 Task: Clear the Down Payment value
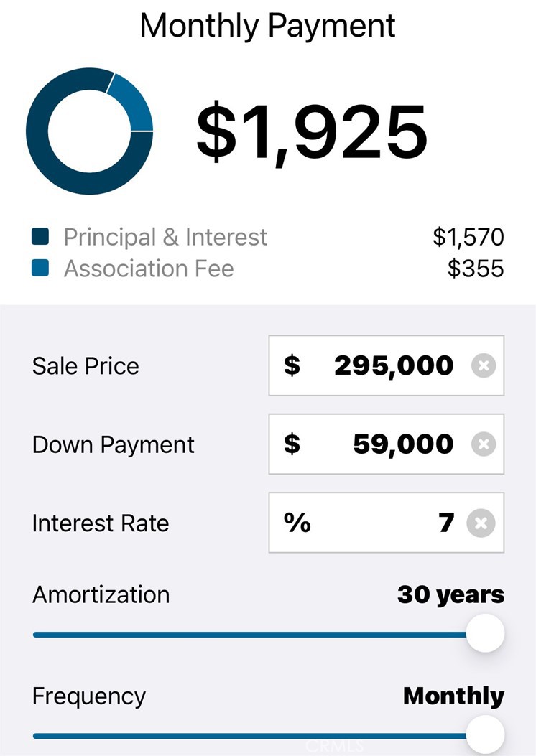point(484,444)
